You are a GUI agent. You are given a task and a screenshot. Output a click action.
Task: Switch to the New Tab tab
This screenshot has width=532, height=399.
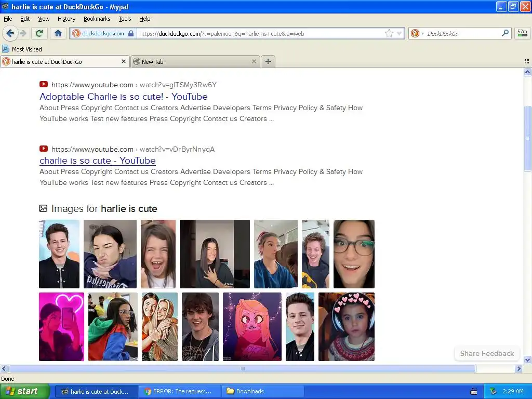tap(195, 61)
